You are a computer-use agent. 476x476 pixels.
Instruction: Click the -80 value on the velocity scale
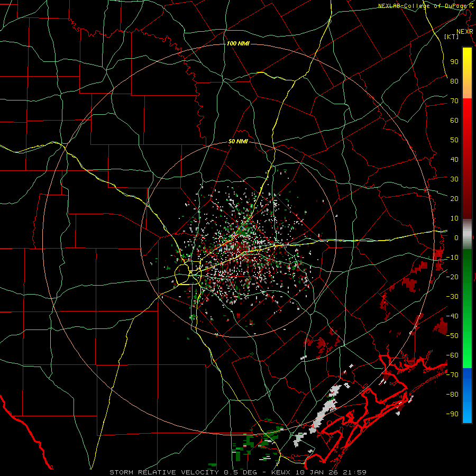click(x=452, y=395)
